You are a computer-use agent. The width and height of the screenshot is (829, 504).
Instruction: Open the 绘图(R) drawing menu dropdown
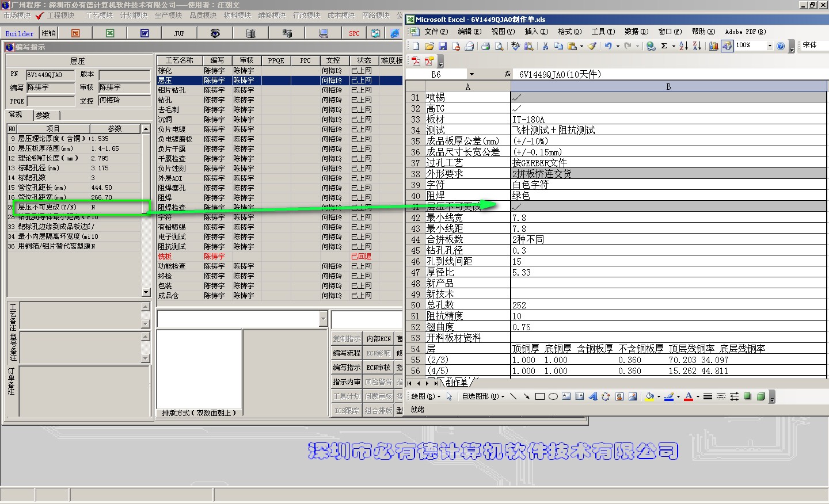coord(426,396)
